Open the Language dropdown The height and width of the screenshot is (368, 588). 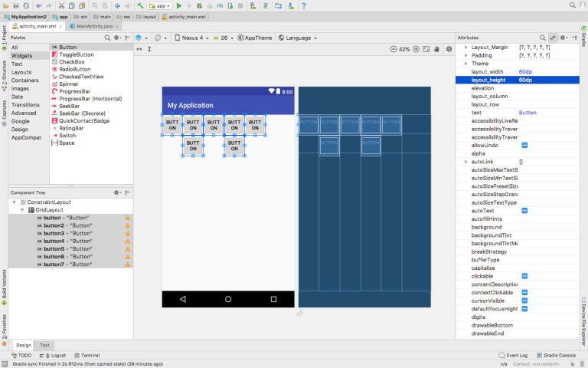298,38
